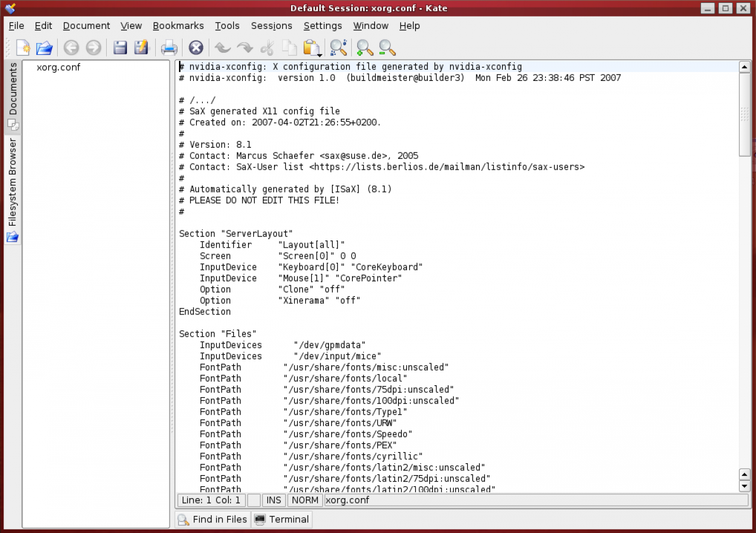Print the document with printer icon
756x533 pixels.
169,47
